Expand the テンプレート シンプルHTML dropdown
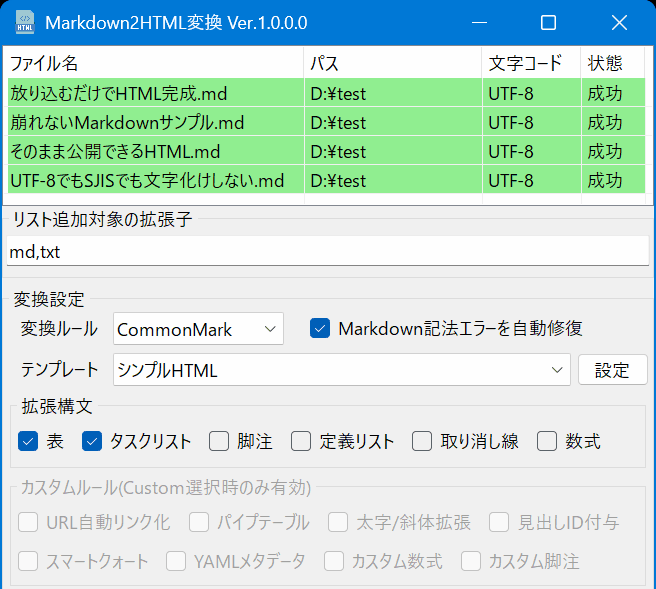 [x=341, y=370]
